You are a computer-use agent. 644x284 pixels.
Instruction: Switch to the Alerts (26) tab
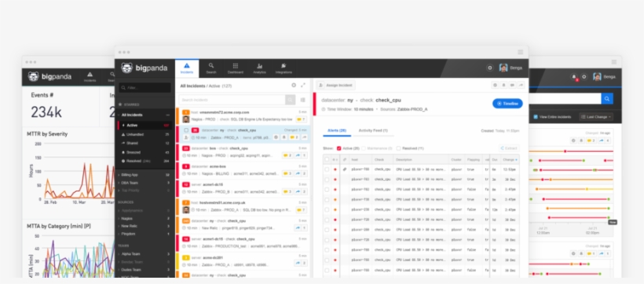[x=337, y=131]
